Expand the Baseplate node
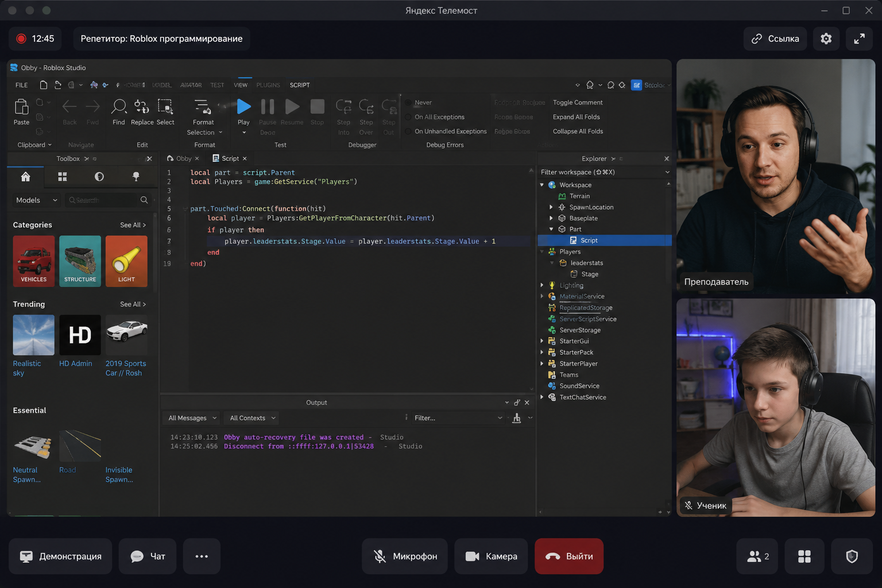This screenshot has height=588, width=882. [551, 218]
